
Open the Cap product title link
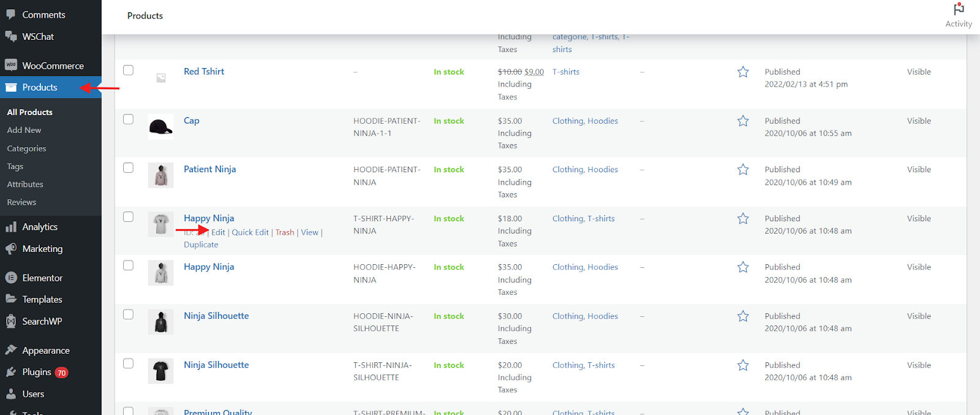tap(192, 120)
